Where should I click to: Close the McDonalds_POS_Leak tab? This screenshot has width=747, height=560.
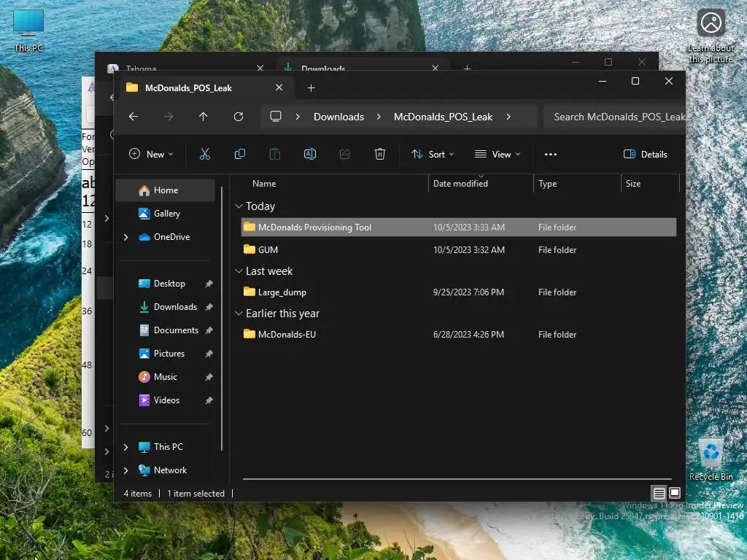click(279, 87)
